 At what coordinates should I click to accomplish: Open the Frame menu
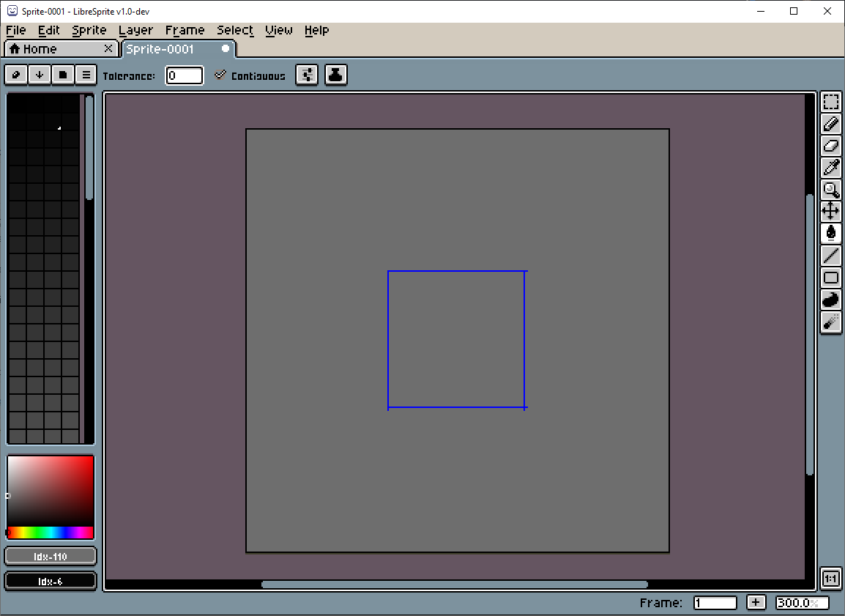tap(185, 30)
